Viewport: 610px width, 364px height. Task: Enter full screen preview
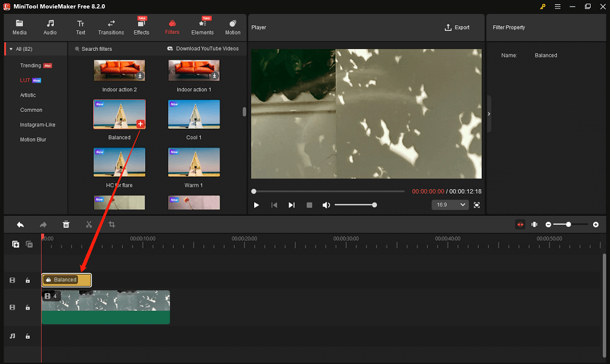pos(477,205)
